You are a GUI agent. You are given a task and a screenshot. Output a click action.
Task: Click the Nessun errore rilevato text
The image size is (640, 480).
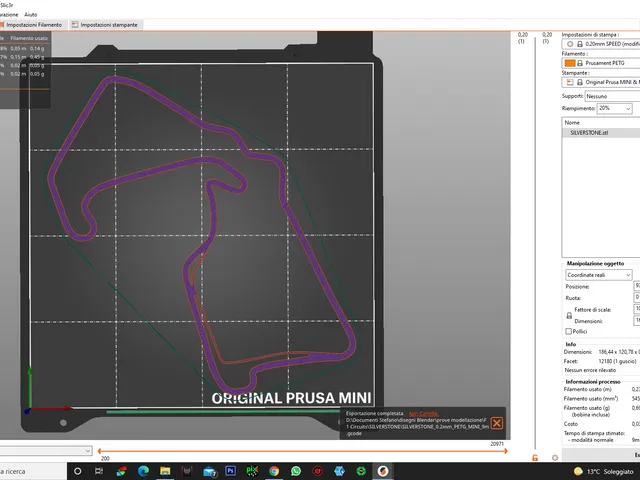590,370
